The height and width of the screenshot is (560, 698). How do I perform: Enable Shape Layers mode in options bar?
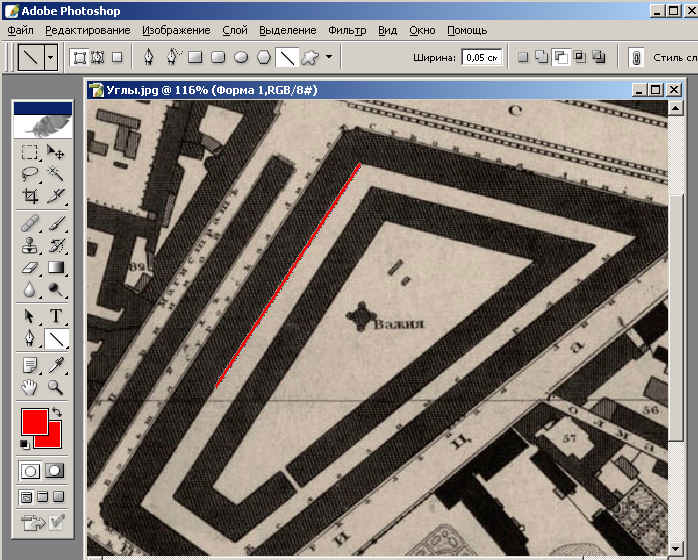point(80,57)
